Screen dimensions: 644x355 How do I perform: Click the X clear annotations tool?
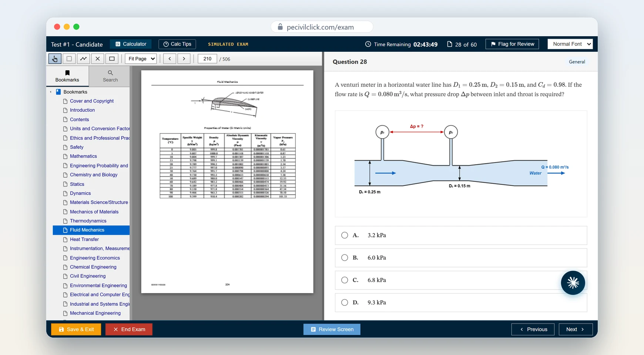(x=98, y=59)
